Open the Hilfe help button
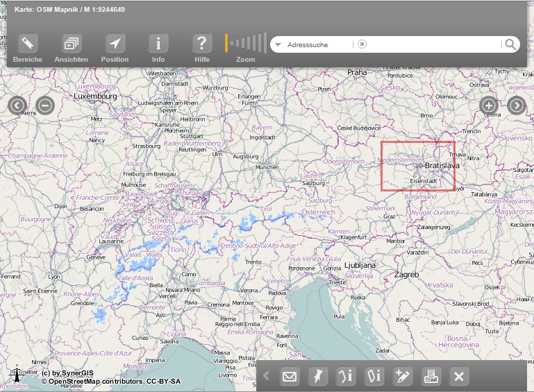This screenshot has height=392, width=534. [x=202, y=44]
